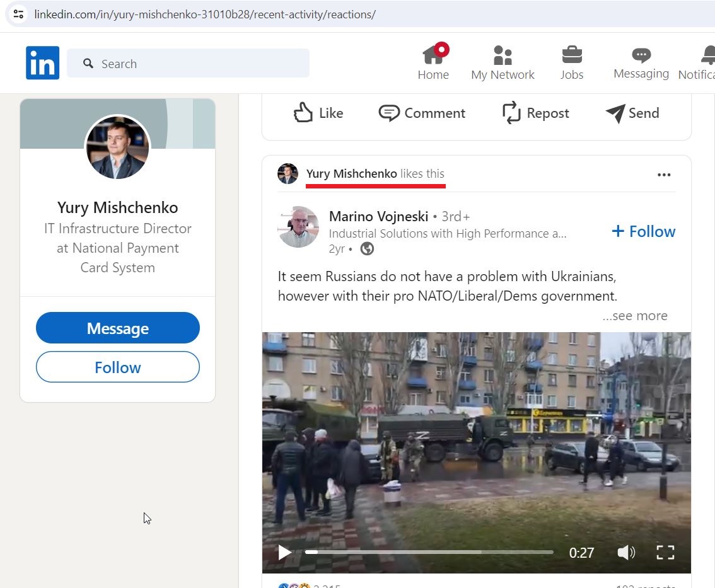Open the three-dot post options menu
Viewport: 715px width, 588px height.
664,175
